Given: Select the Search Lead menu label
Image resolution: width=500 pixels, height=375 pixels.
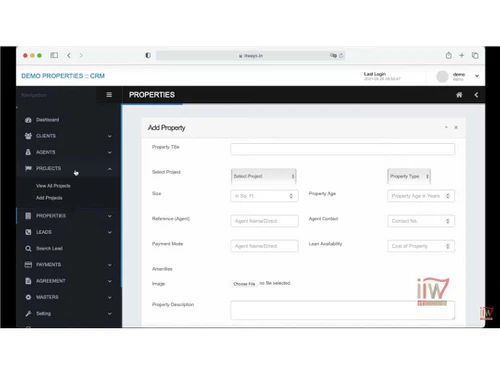Looking at the screenshot, I should 49,248.
